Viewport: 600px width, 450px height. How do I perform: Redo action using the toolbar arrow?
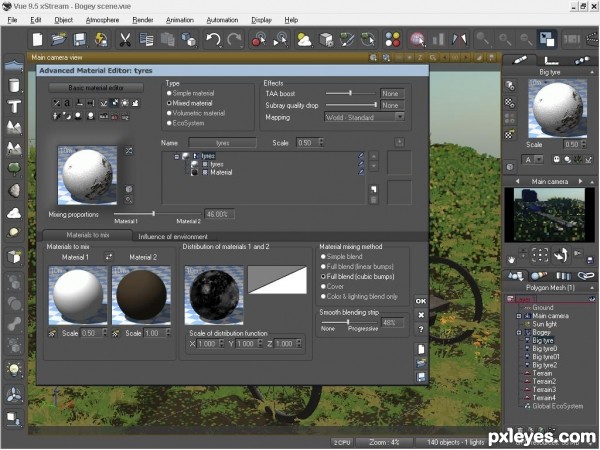[x=234, y=39]
